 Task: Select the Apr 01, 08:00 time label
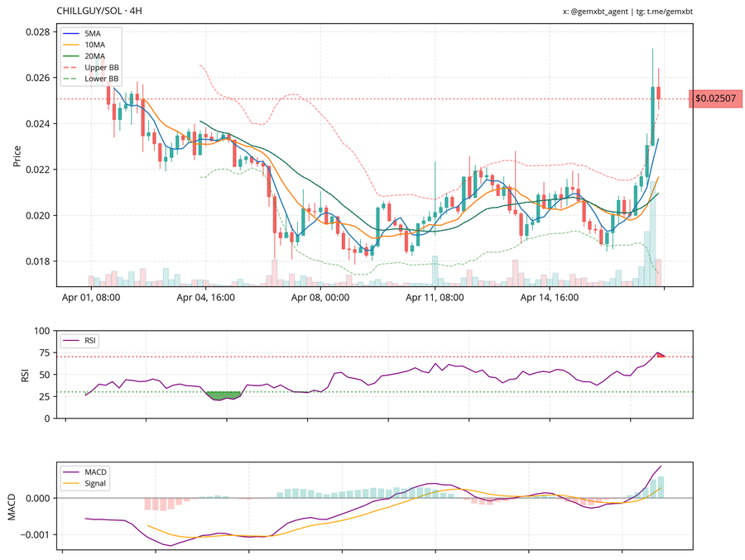click(x=91, y=298)
